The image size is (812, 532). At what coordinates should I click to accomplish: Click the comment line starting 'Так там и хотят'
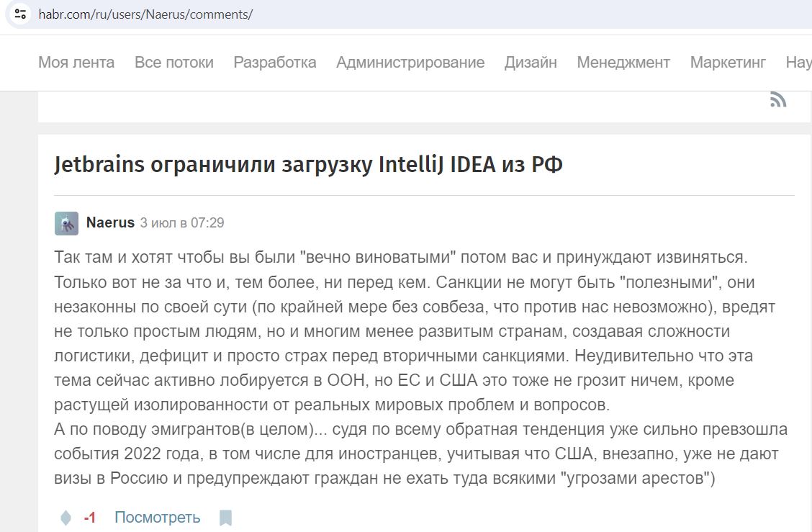point(401,258)
